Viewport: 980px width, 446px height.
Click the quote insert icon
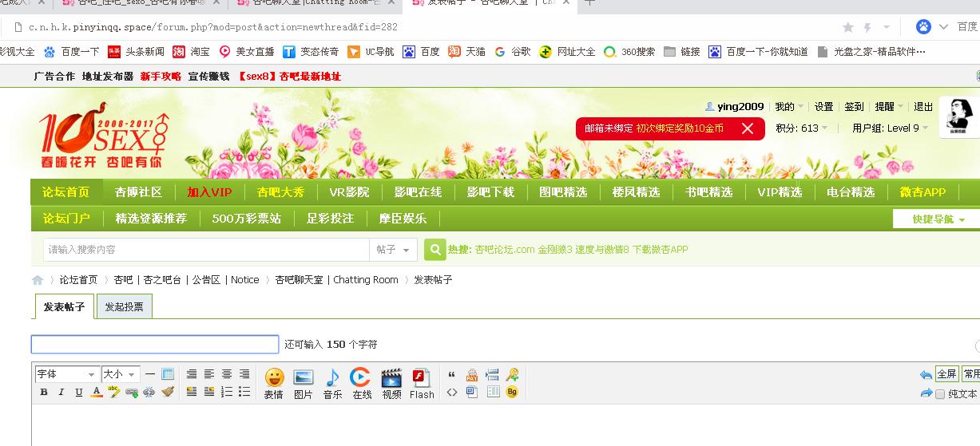(452, 374)
